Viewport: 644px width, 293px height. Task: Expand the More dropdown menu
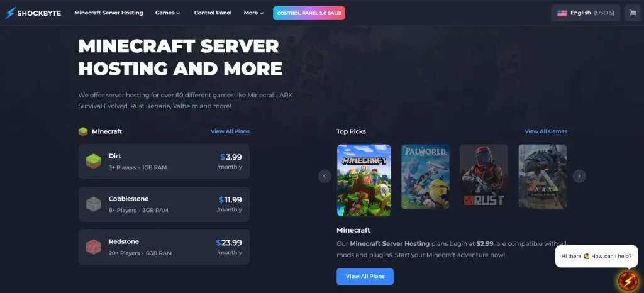pos(253,13)
